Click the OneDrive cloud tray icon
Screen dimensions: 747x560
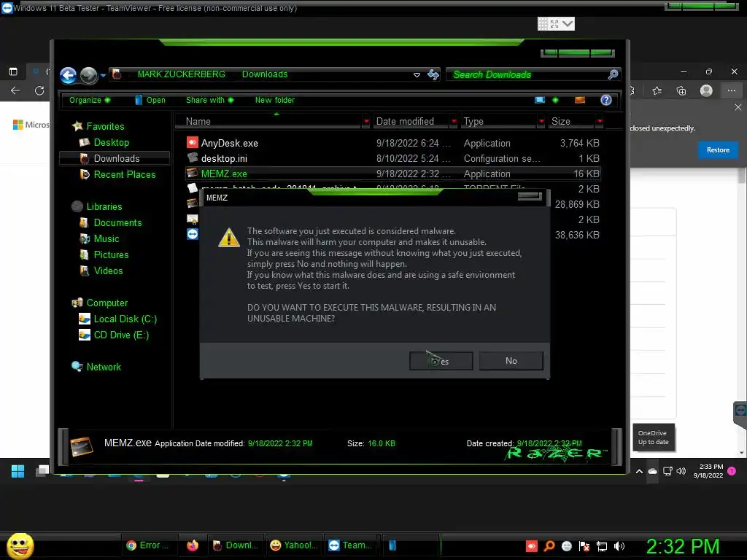(x=653, y=472)
